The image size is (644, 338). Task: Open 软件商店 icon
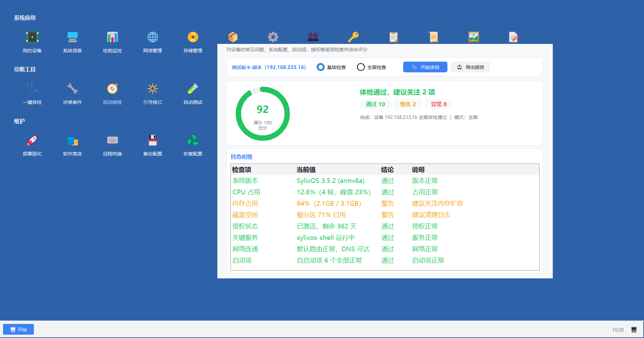tap(72, 140)
